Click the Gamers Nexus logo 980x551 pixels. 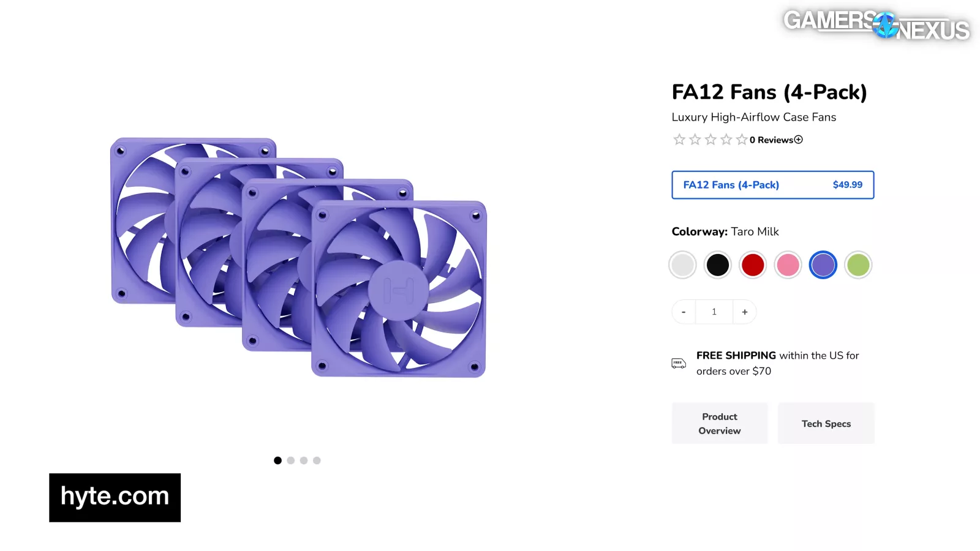(876, 26)
